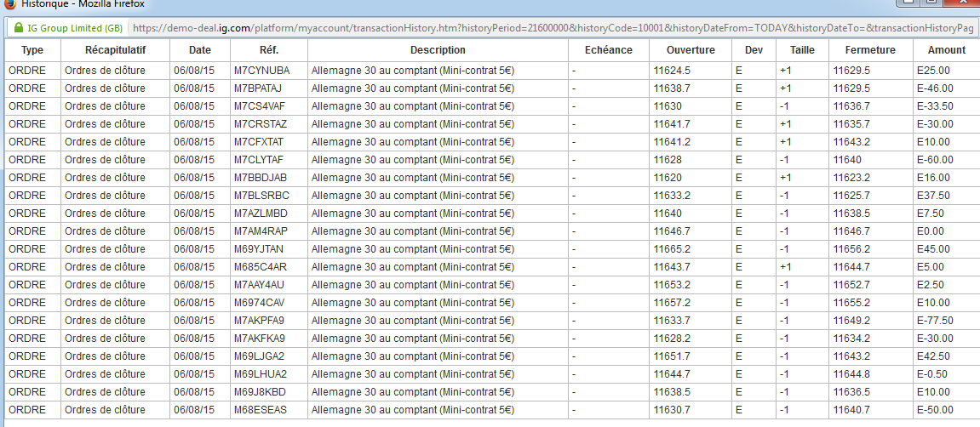Click the Amount column header

click(x=946, y=50)
